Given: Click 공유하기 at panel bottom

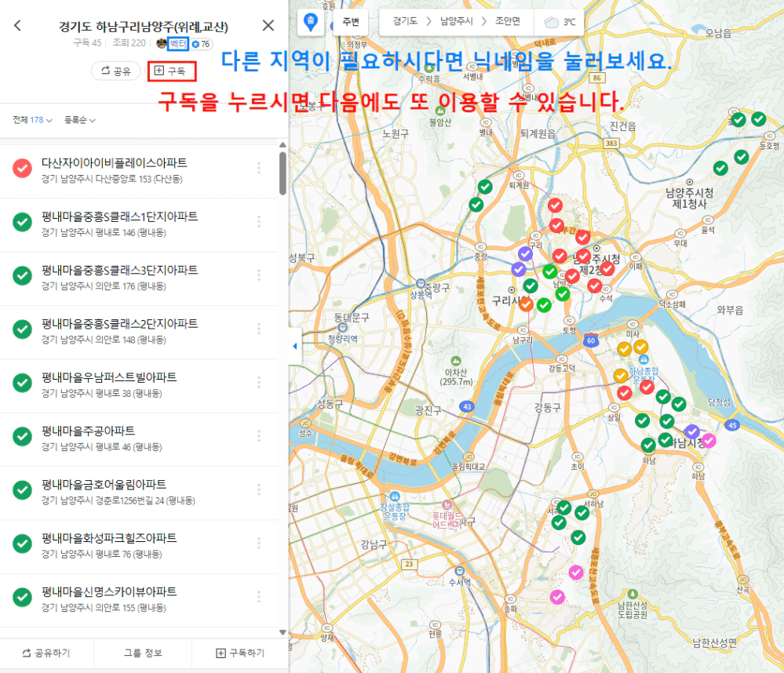Looking at the screenshot, I should [x=46, y=653].
